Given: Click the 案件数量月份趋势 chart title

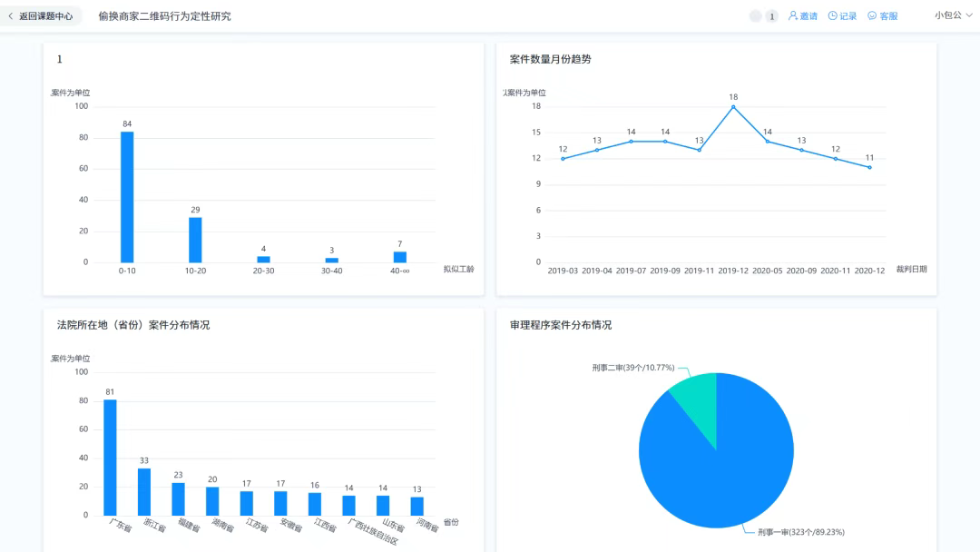Looking at the screenshot, I should point(551,59).
